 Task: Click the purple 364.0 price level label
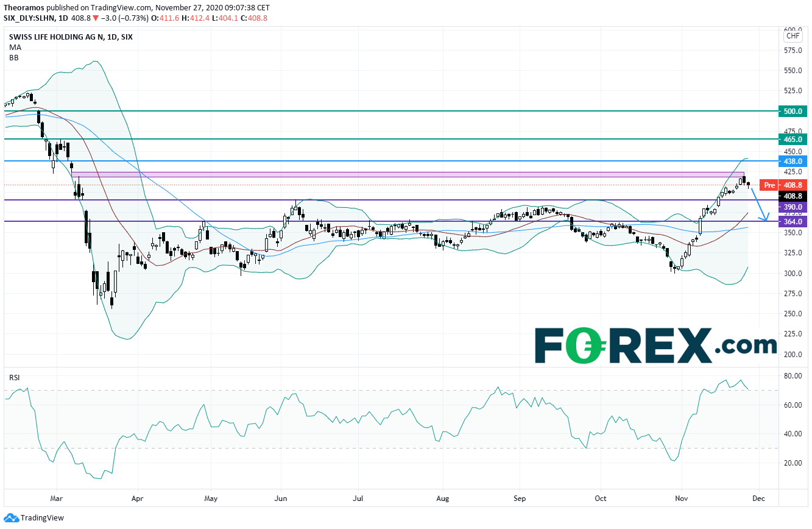click(793, 222)
